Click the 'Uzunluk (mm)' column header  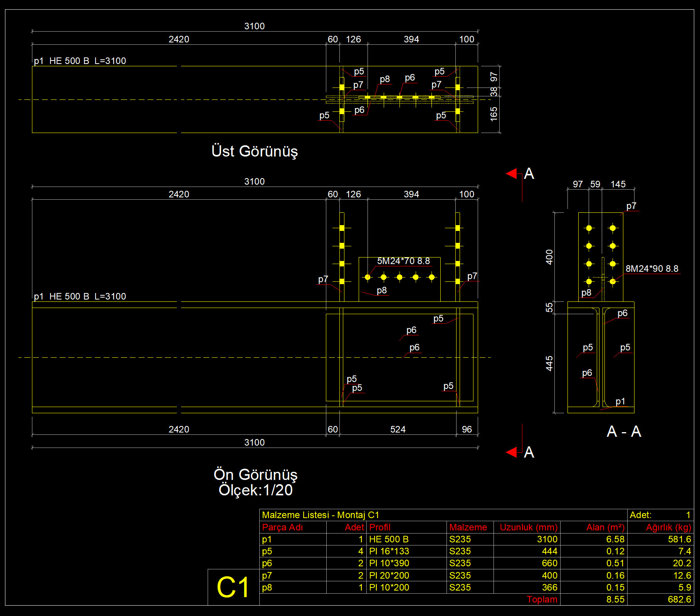529,527
